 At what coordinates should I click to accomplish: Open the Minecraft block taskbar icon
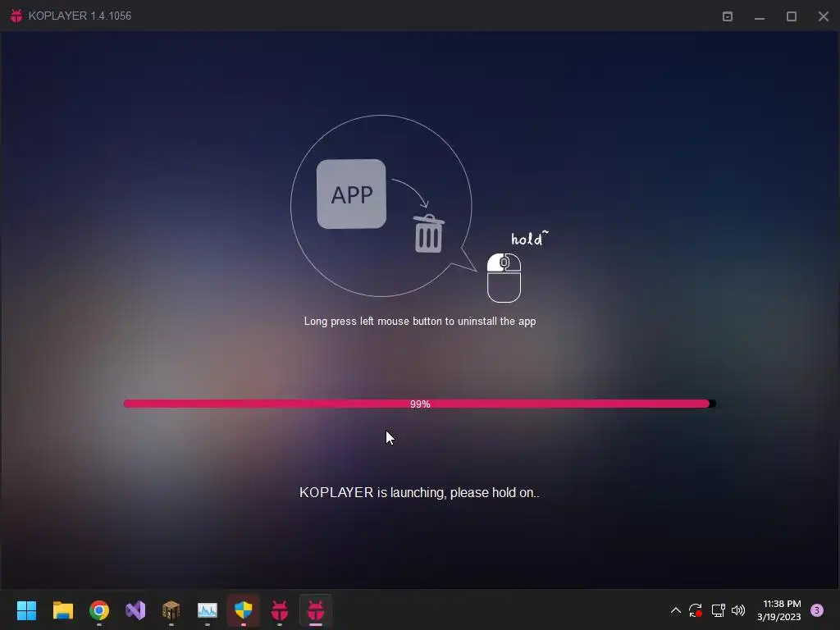(171, 610)
